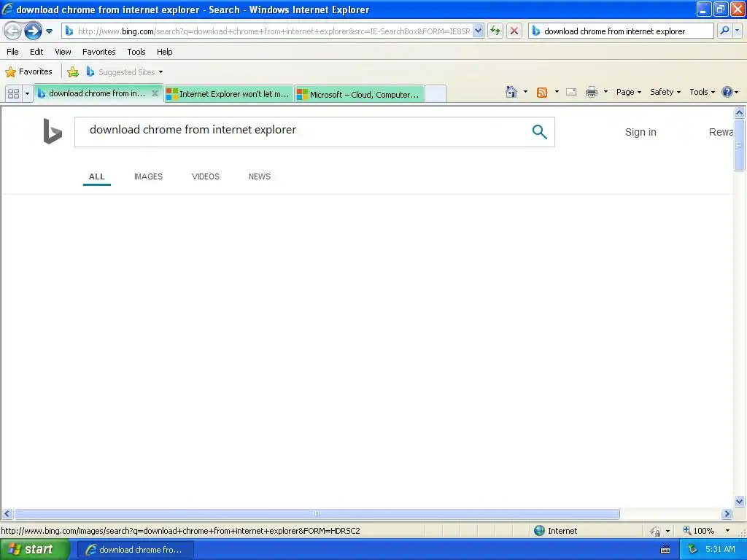Image resolution: width=747 pixels, height=560 pixels.
Task: Expand the Home button dropdown arrow
Action: pos(525,92)
